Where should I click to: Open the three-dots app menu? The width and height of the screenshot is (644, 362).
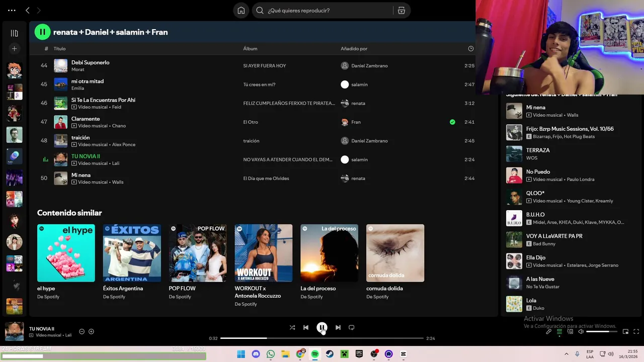12,10
